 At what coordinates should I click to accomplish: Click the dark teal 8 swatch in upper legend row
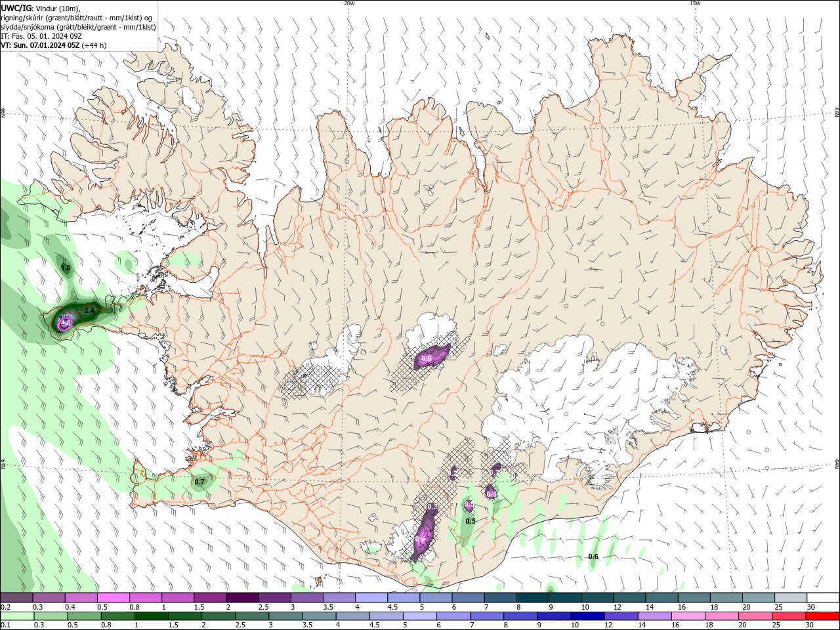[x=532, y=598]
